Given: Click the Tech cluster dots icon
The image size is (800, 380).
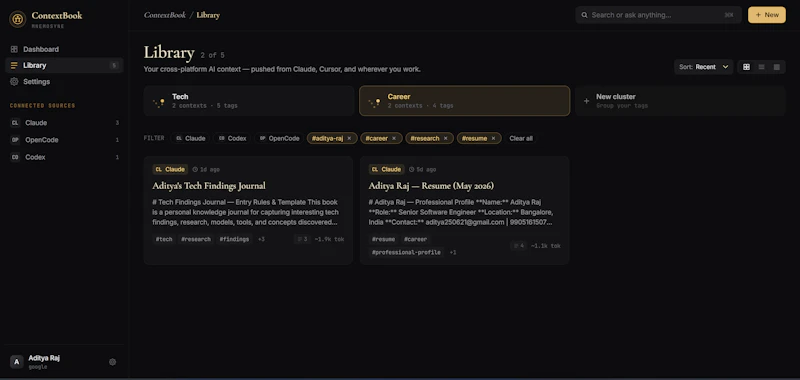Looking at the screenshot, I should [x=159, y=103].
